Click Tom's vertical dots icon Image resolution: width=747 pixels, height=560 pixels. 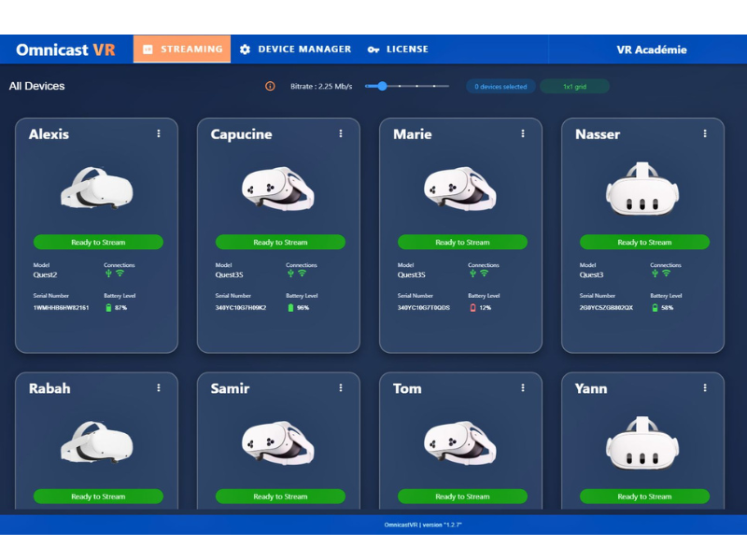[523, 387]
